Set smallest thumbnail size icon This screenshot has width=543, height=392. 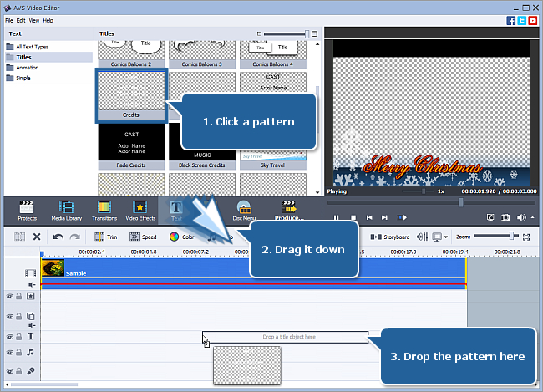tap(259, 33)
